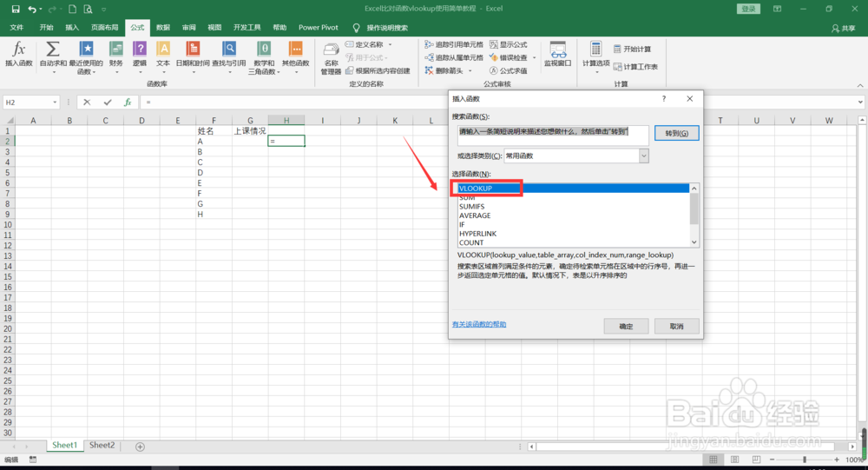The image size is (868, 470).
Task: Toggle Show Formulas (显示公式)
Action: (x=508, y=44)
